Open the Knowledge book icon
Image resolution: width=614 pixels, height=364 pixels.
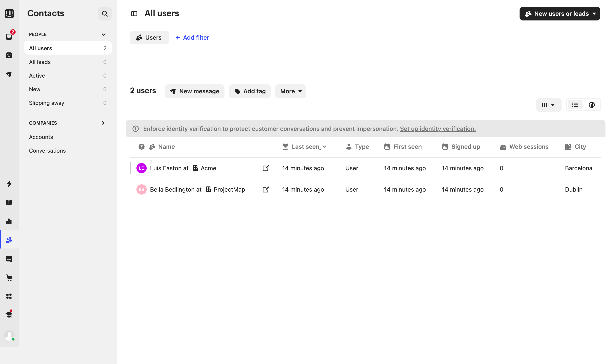(9, 202)
